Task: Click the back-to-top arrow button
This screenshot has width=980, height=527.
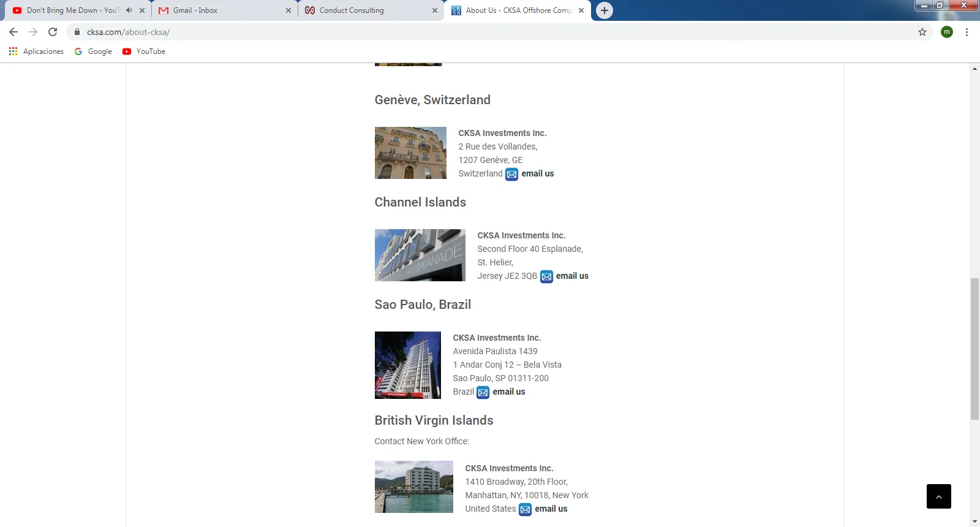Action: coord(938,496)
